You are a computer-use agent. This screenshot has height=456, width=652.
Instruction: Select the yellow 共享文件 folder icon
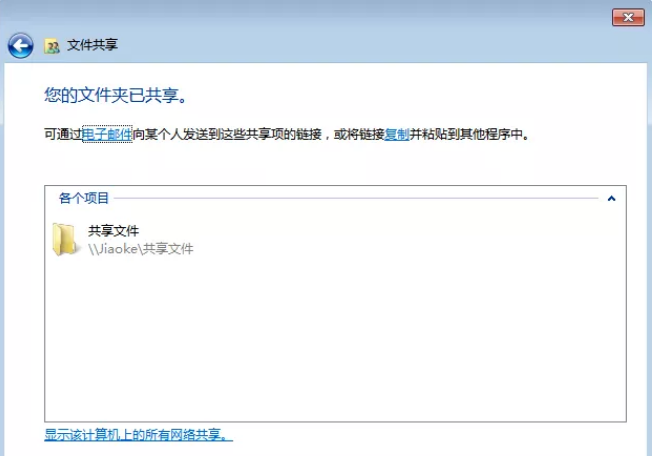tap(64, 239)
